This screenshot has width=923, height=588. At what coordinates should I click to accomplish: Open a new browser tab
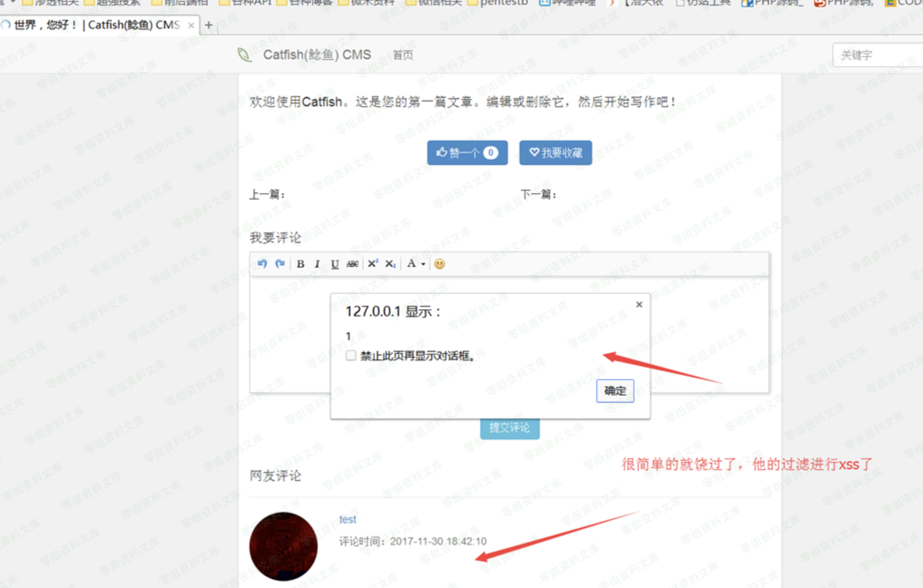(209, 25)
